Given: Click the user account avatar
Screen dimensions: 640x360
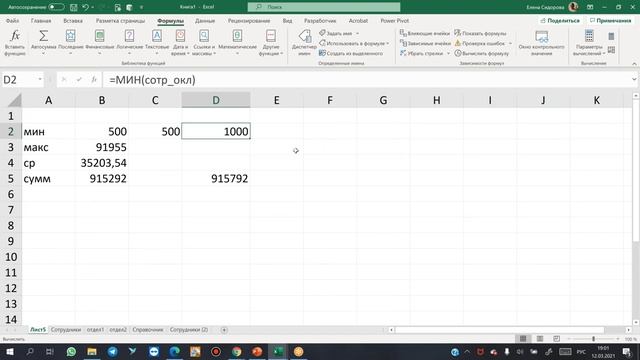Looking at the screenshot, I should [573, 7].
